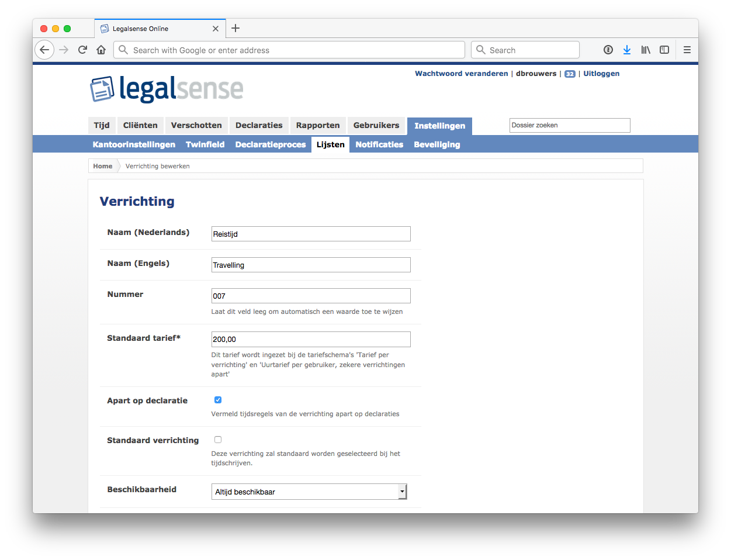This screenshot has height=560, width=731.
Task: Click the Home breadcrumb link
Action: [103, 166]
